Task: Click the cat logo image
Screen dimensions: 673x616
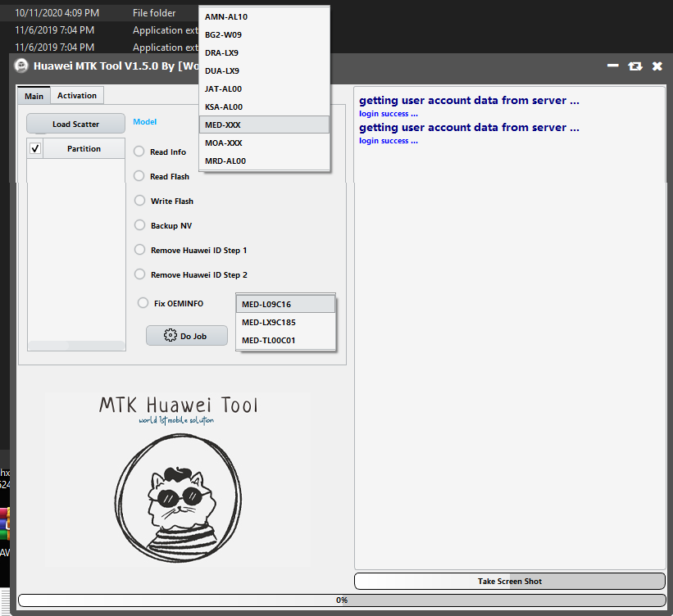Action: [178, 497]
